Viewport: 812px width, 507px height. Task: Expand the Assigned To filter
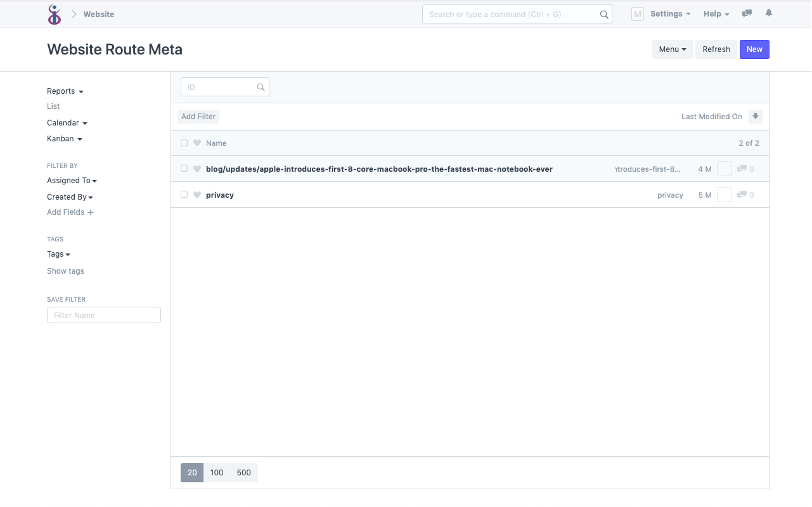click(x=72, y=180)
